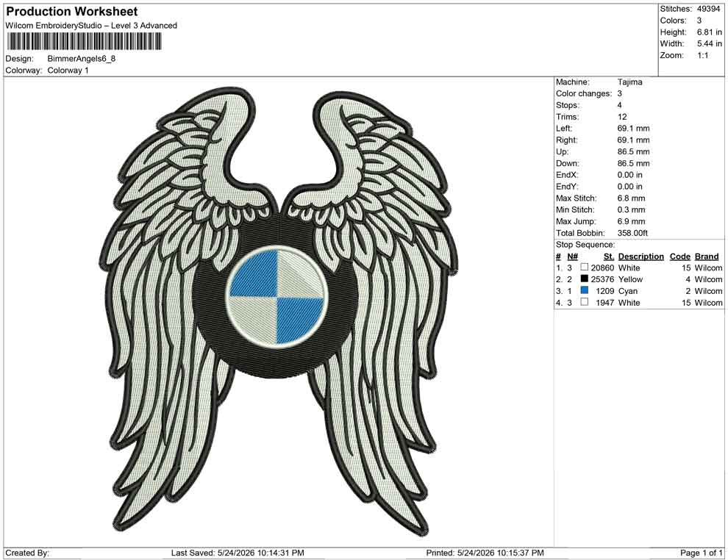The height and width of the screenshot is (560, 728).
Task: Click the 'Production Worksheet' title
Action: (72, 12)
